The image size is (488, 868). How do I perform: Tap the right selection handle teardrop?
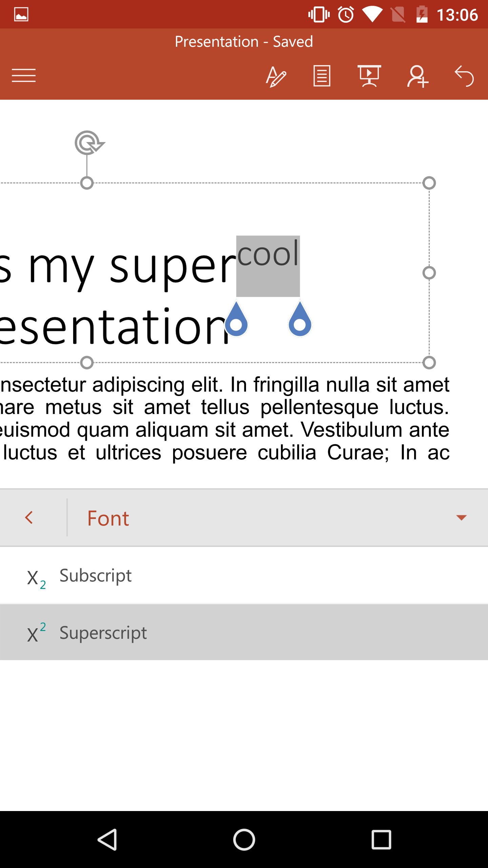(x=300, y=320)
